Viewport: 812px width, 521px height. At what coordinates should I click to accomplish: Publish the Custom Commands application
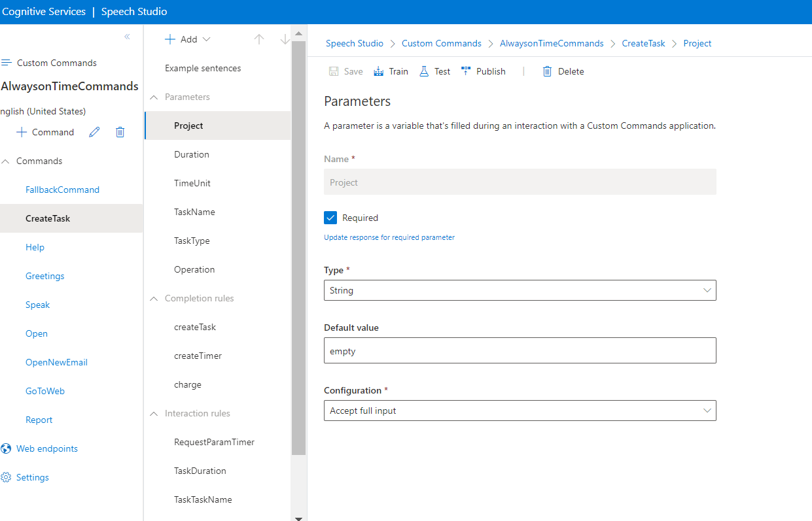(483, 71)
